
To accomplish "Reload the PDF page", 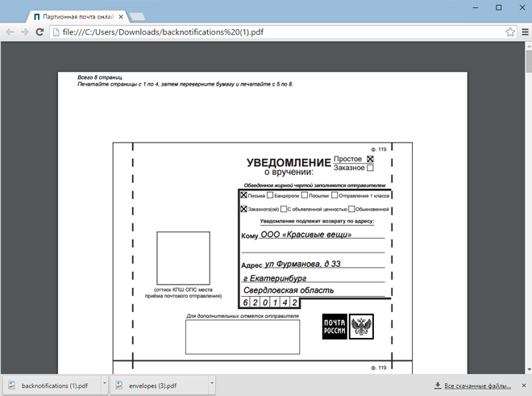I will click(39, 32).
